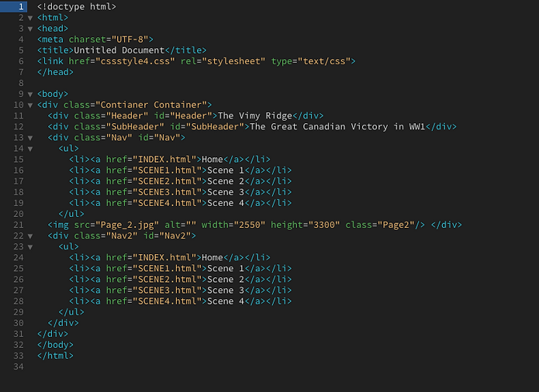Collapse the Container div fold on line 10

(x=30, y=105)
